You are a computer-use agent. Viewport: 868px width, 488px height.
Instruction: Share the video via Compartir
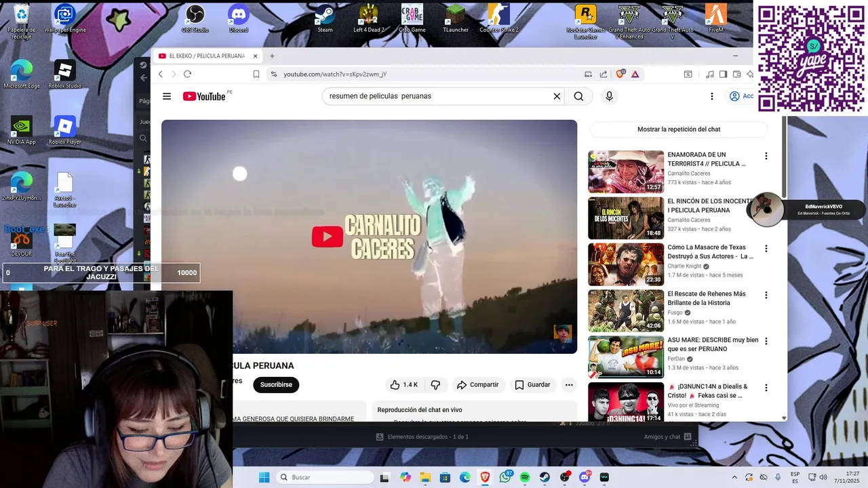click(x=478, y=385)
